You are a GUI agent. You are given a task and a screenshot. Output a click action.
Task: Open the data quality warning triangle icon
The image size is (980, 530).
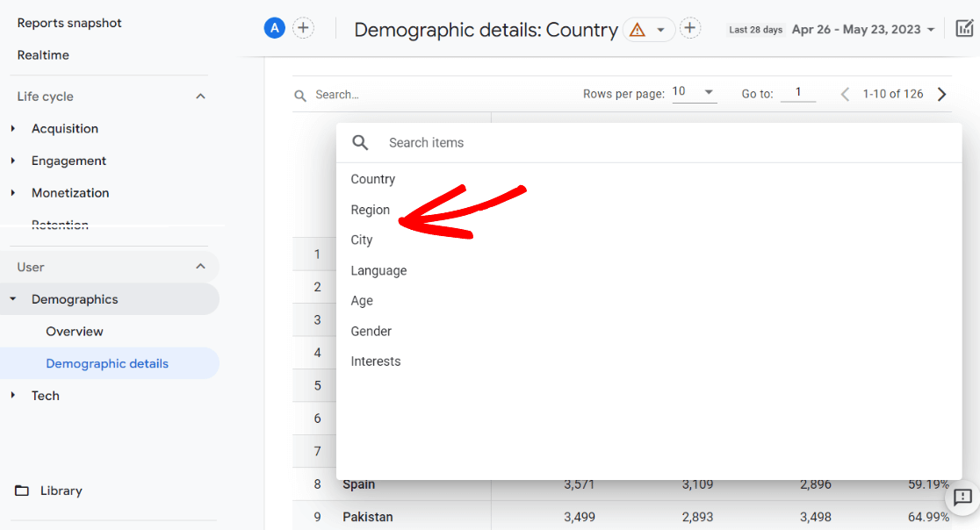coord(638,30)
